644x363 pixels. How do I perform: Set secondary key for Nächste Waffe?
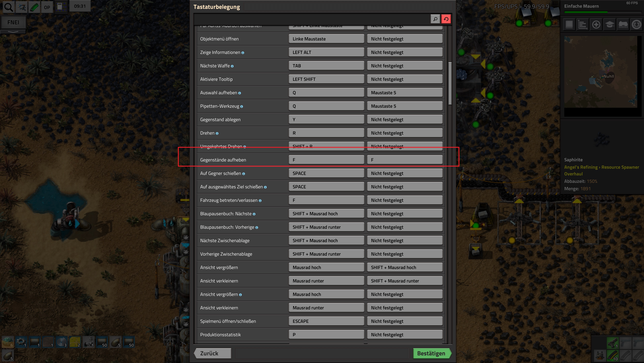[x=405, y=66]
